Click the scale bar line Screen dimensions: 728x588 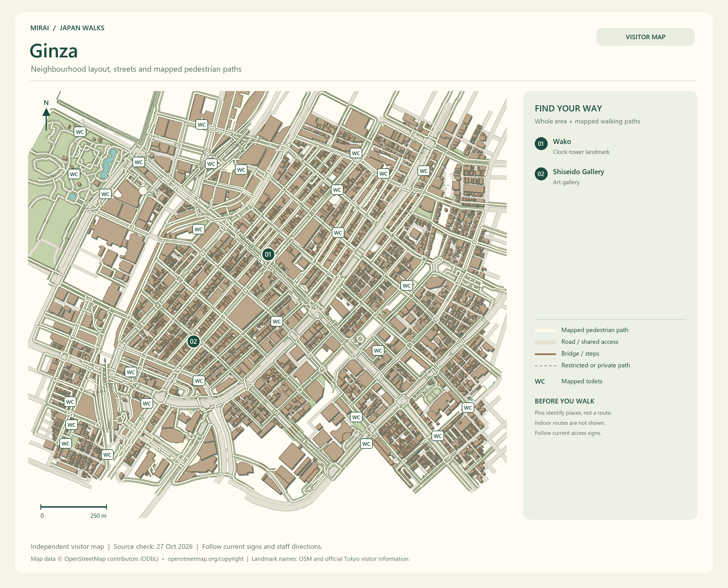(74, 507)
